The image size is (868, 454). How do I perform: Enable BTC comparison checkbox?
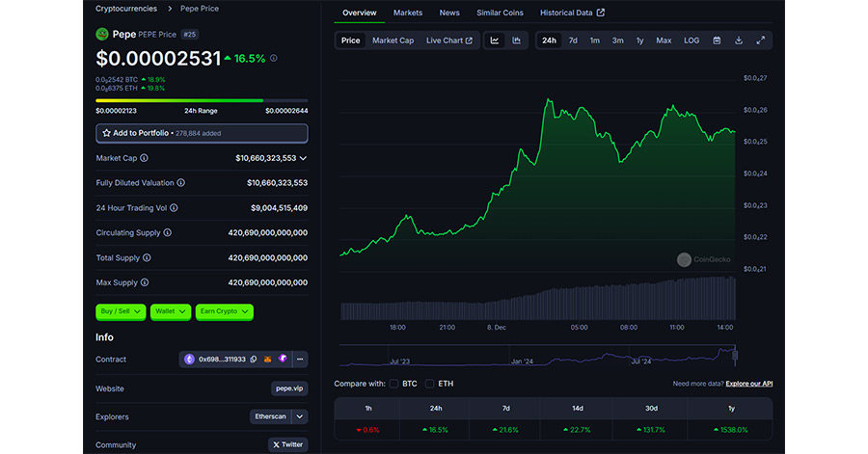(394, 384)
